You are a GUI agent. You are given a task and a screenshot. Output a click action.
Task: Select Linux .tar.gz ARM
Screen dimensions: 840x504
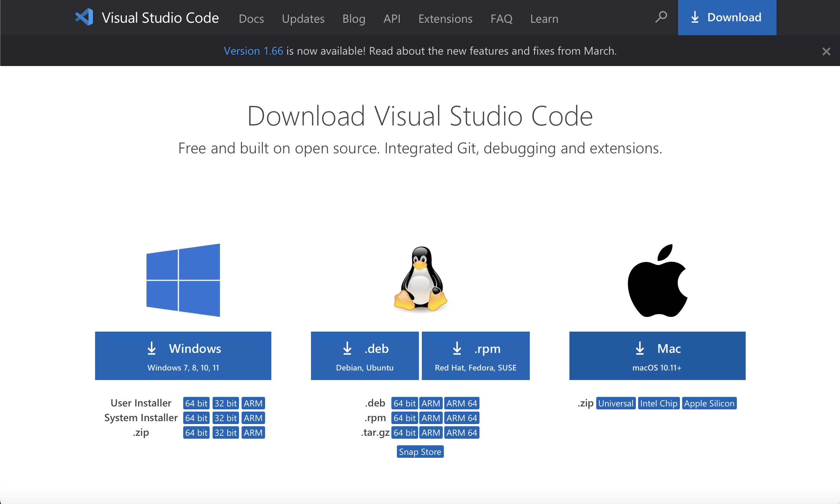431,432
